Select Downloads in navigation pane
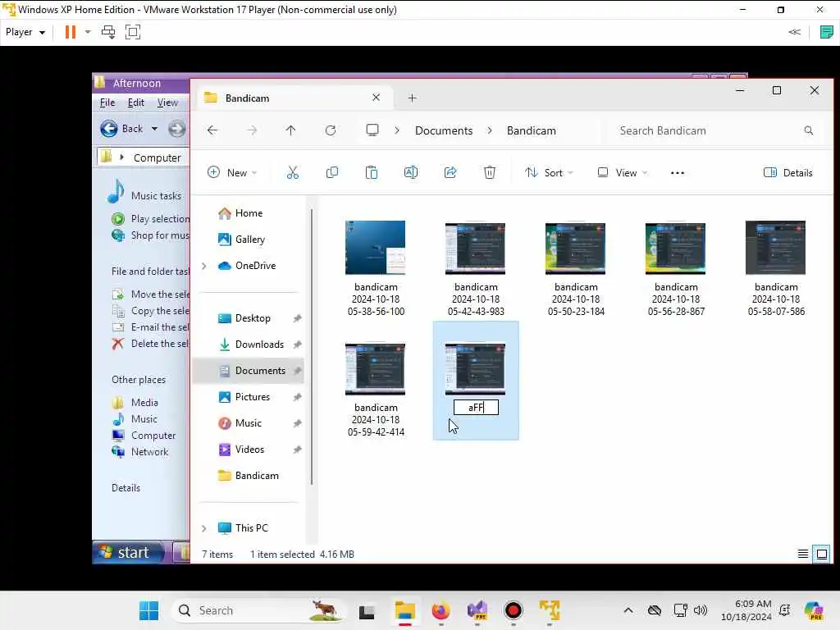The width and height of the screenshot is (840, 630). (x=259, y=345)
